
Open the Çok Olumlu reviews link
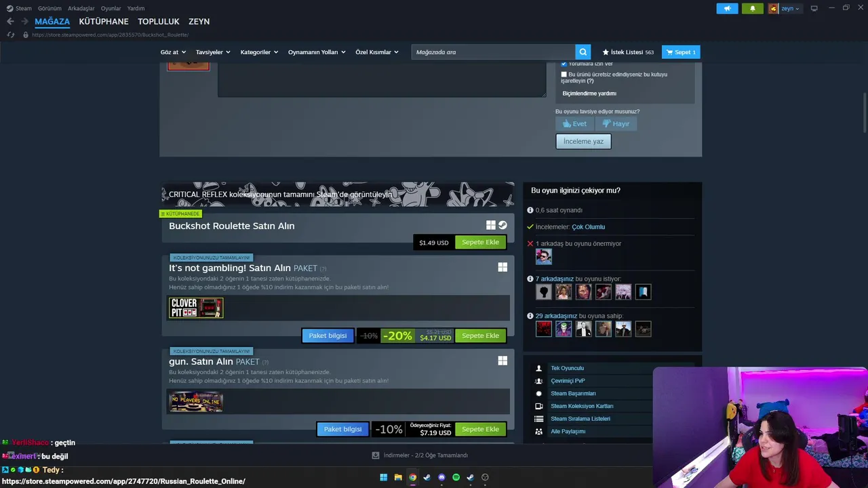[x=588, y=227]
